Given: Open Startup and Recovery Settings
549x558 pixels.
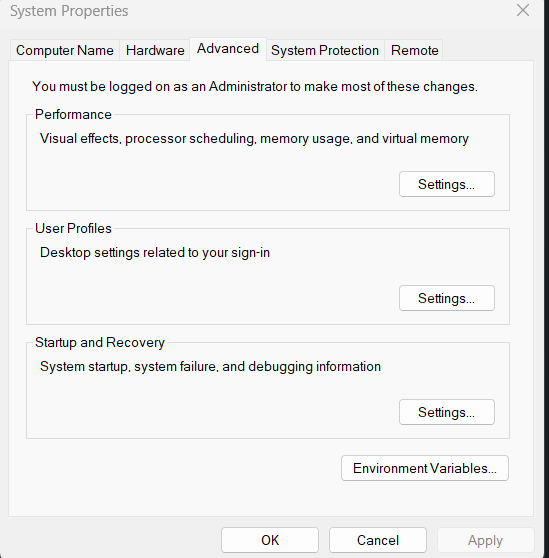Looking at the screenshot, I should click(x=447, y=412).
